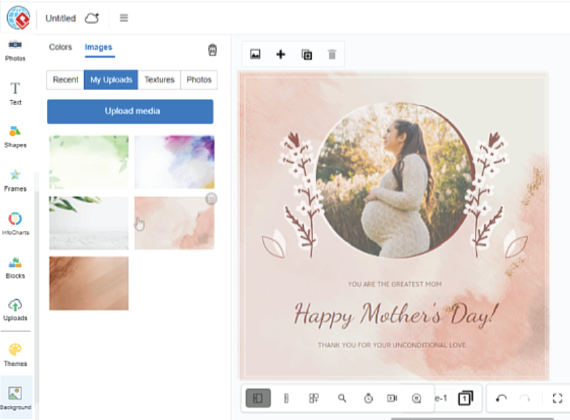Click the timer clock icon
Screen dimensions: 570x420
(368, 399)
